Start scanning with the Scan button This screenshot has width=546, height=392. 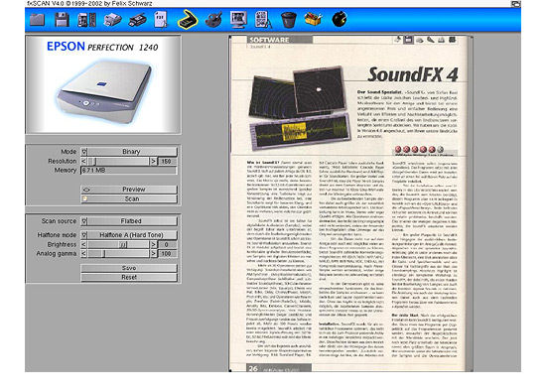[129, 198]
